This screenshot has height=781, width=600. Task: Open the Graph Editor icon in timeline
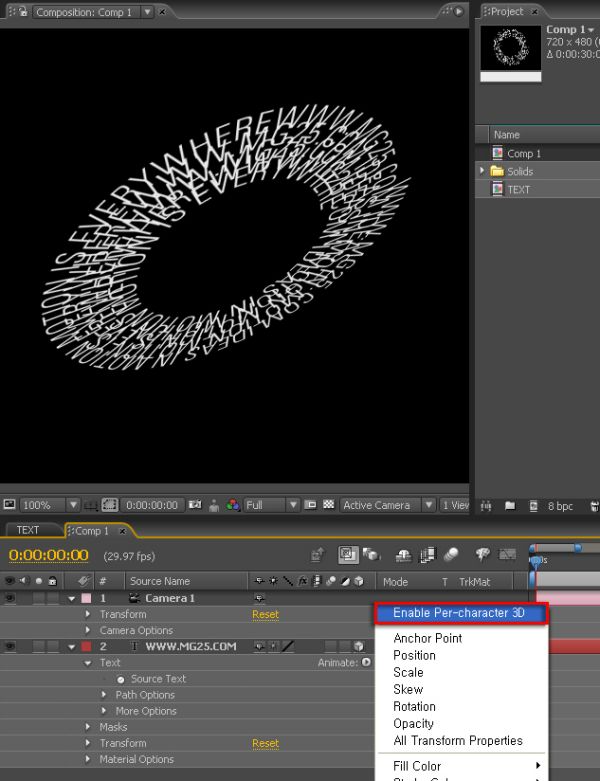point(507,554)
